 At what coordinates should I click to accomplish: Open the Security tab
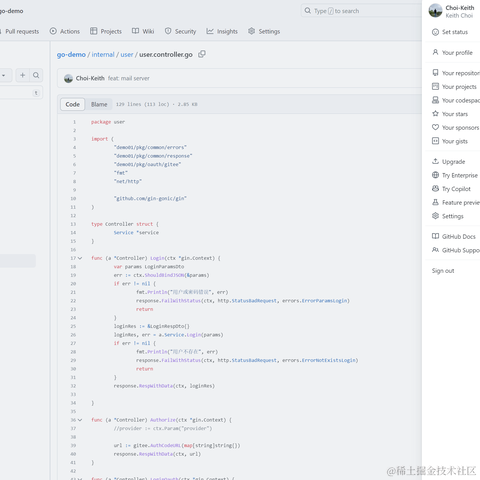click(180, 31)
